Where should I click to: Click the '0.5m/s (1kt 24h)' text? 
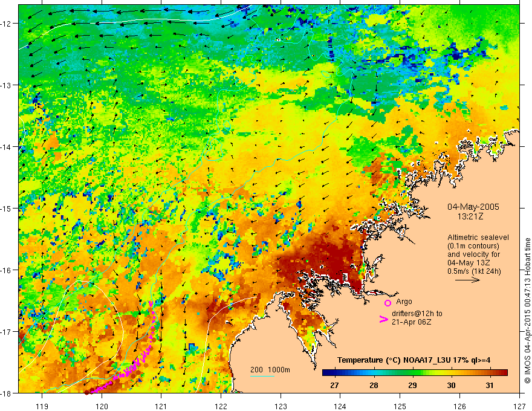click(x=474, y=271)
